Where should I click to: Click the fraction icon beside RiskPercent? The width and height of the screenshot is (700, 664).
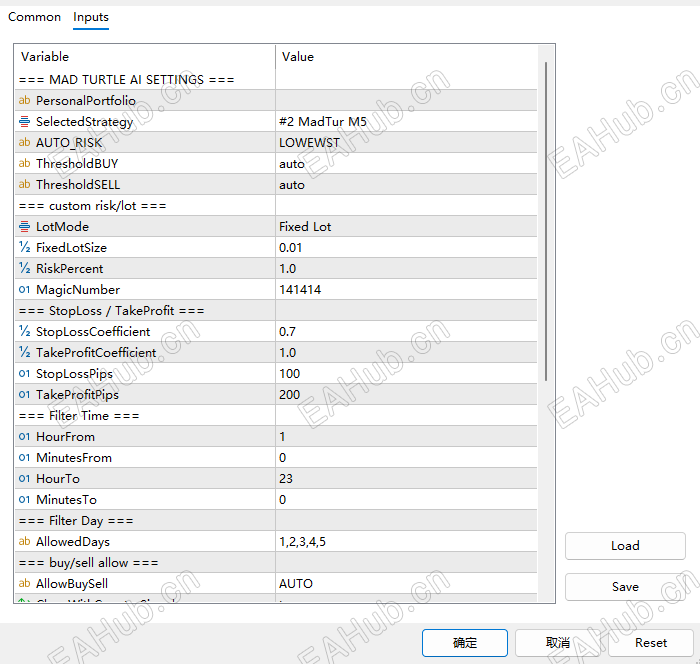(x=25, y=268)
